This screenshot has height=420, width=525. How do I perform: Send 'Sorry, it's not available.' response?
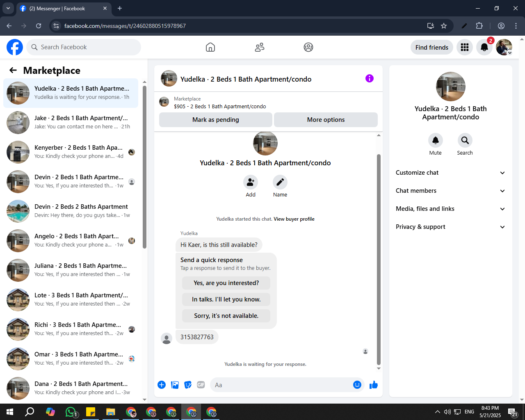[x=226, y=316]
